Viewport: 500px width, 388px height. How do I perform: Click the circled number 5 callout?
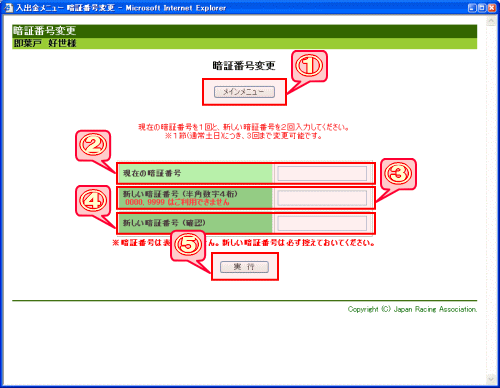[x=188, y=245]
